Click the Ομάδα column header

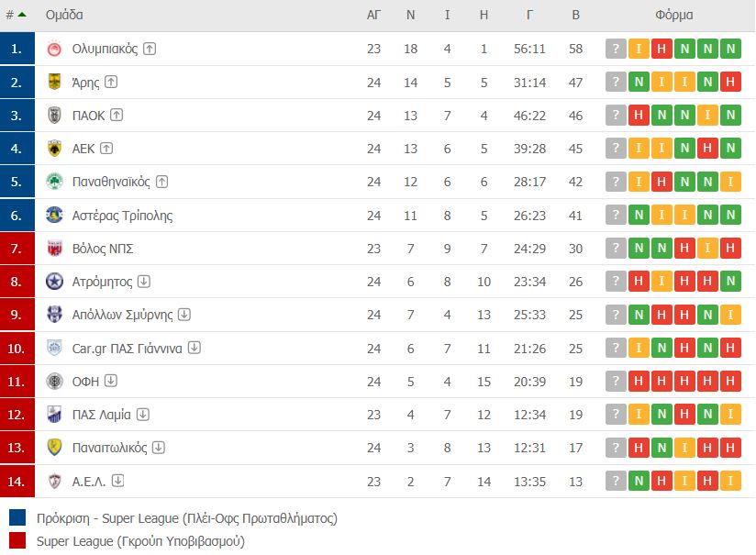coord(64,15)
